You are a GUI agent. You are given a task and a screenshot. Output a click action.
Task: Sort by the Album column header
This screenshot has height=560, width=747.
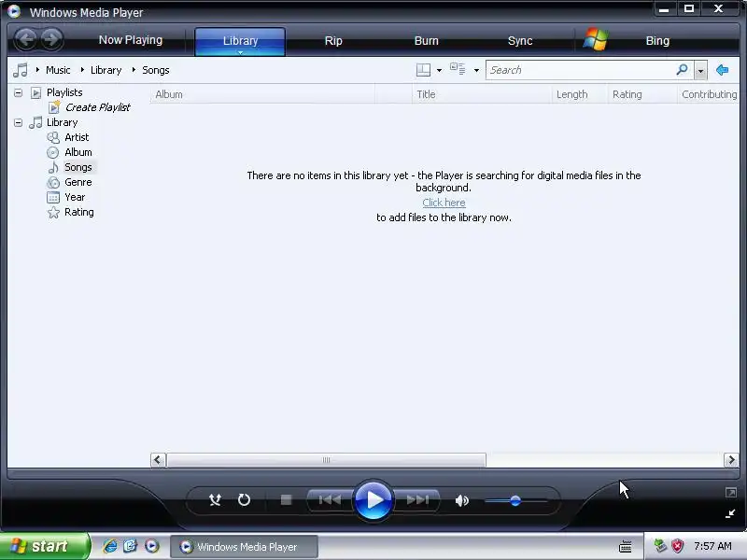[262, 94]
